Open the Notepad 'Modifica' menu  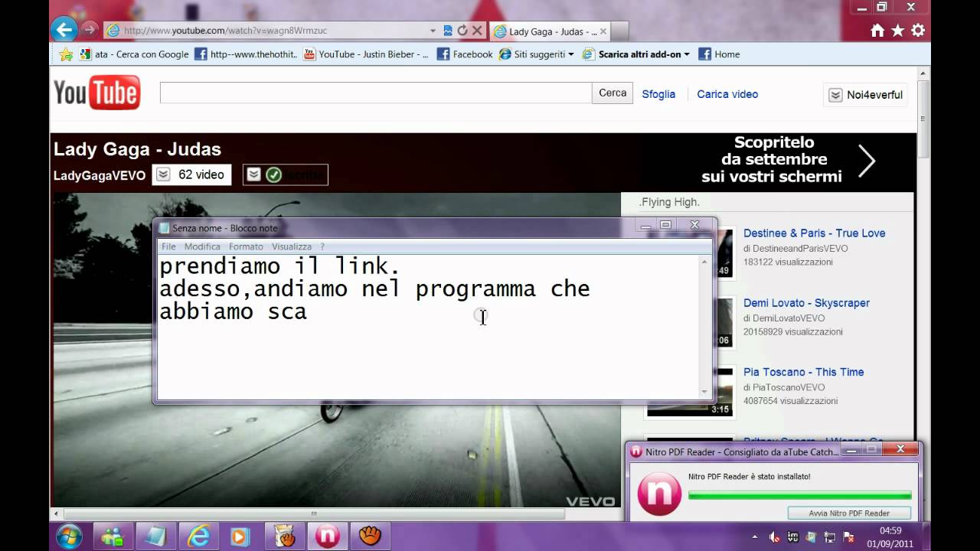click(x=202, y=246)
